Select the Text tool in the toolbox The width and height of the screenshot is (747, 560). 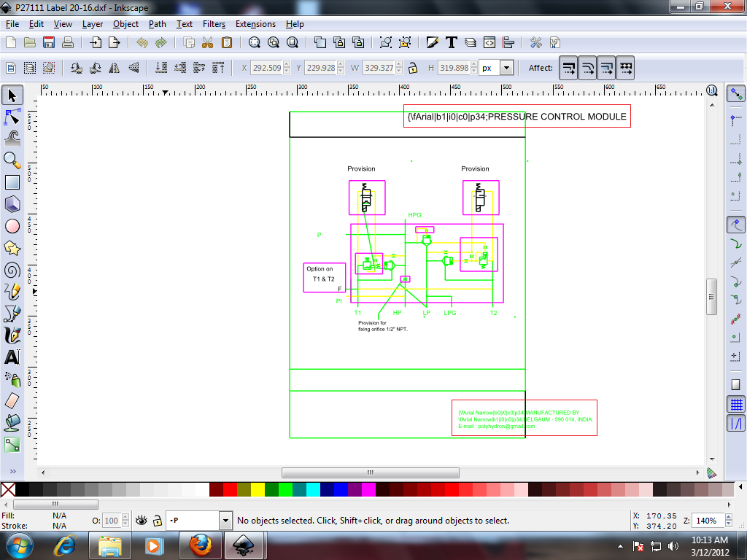(12, 357)
